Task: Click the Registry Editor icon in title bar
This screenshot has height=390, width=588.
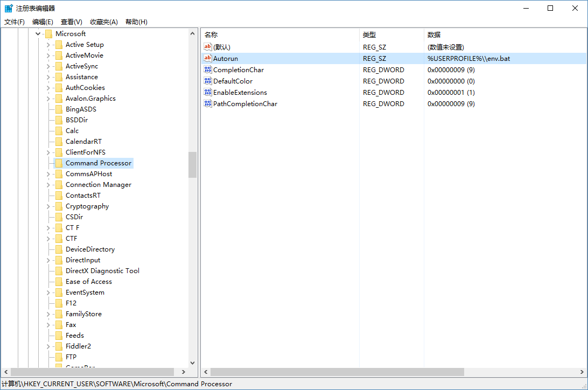Action: (8, 8)
